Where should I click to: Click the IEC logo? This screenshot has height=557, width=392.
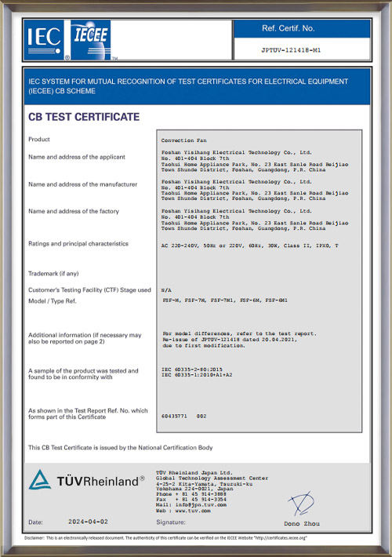point(45,40)
